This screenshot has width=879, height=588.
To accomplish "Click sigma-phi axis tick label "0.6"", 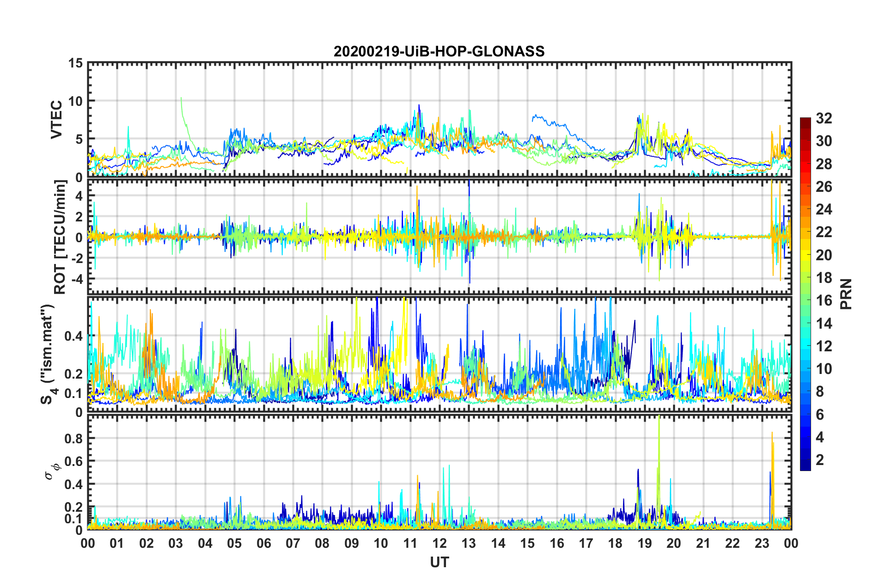I will pos(74,461).
